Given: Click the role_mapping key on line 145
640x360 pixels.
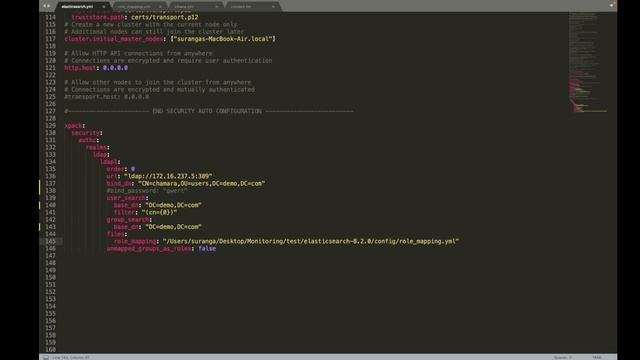Looking at the screenshot, I should pyautogui.click(x=135, y=241).
